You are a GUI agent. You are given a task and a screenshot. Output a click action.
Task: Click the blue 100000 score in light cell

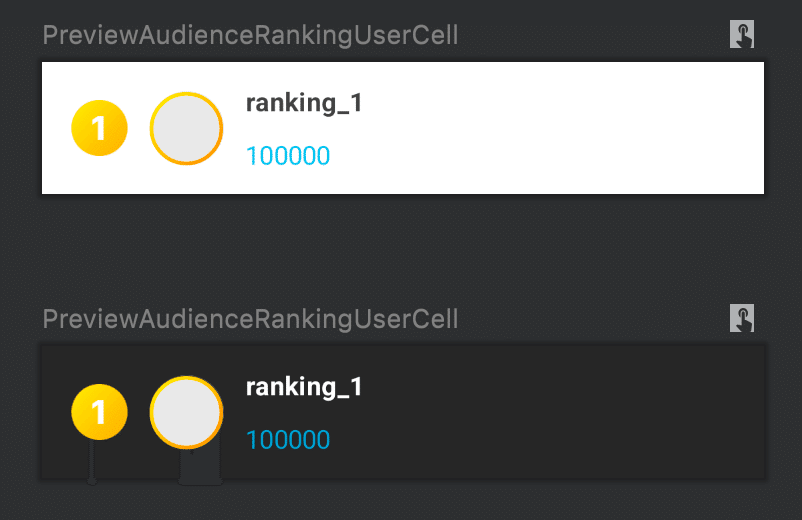[x=288, y=155]
